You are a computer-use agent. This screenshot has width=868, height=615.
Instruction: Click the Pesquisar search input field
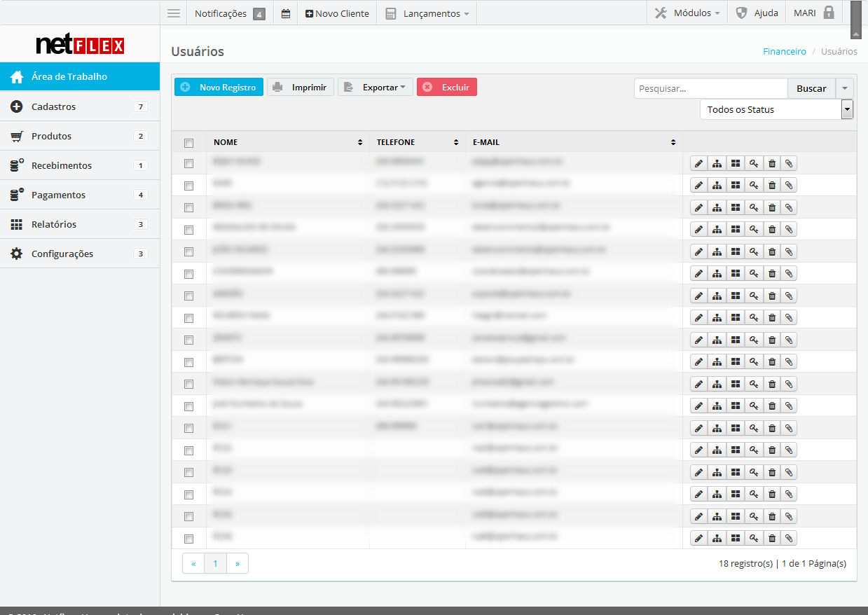point(711,88)
